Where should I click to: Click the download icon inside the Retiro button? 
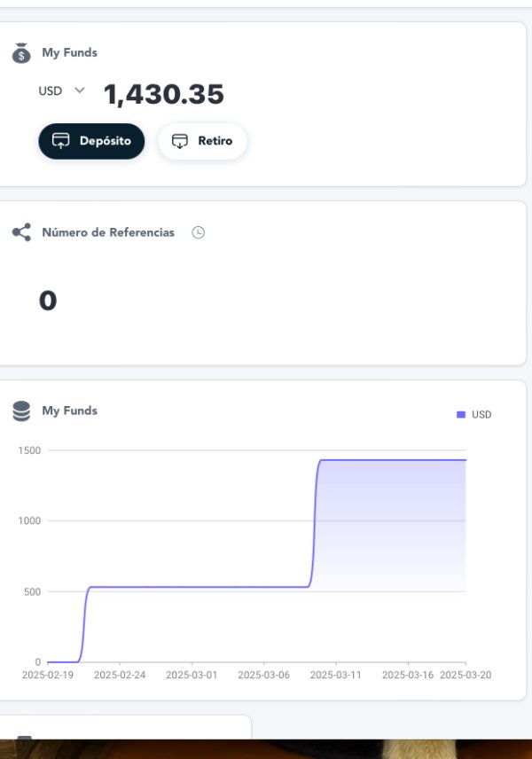click(x=180, y=141)
